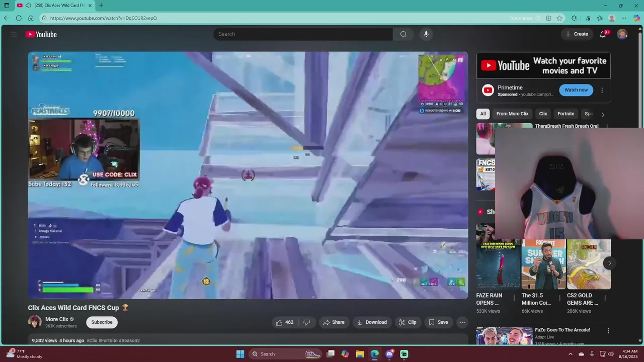Close the Clix Aces Wild Card tab
644x362 pixels.
click(90, 6)
